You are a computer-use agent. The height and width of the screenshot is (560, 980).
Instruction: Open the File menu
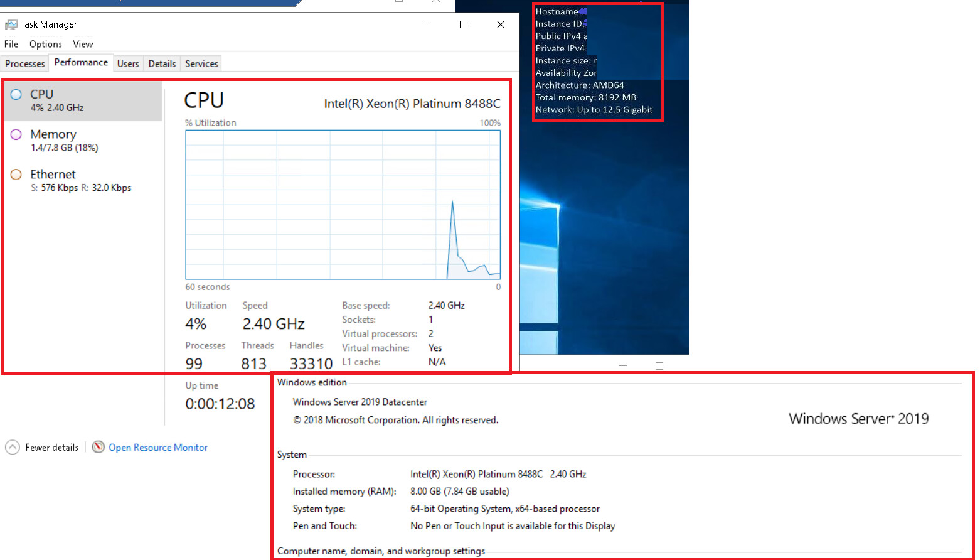click(x=11, y=44)
